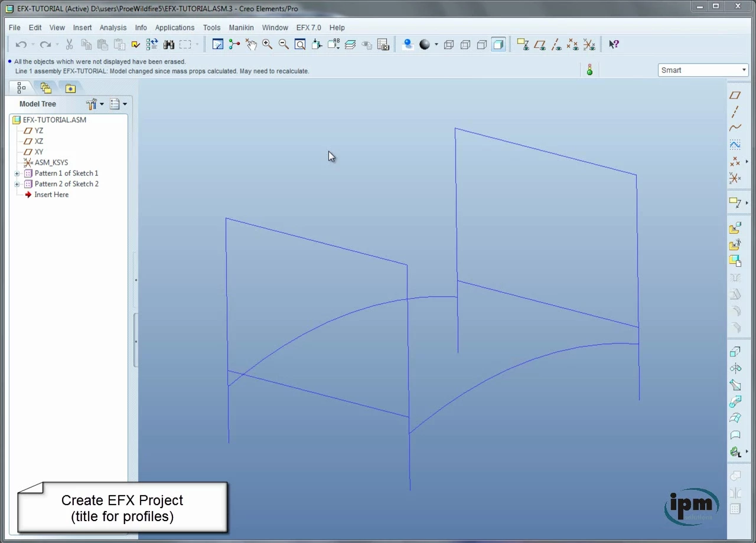Open the appearance gallery dropdown arrow
Viewport: 756px width, 543px height.
coord(436,44)
